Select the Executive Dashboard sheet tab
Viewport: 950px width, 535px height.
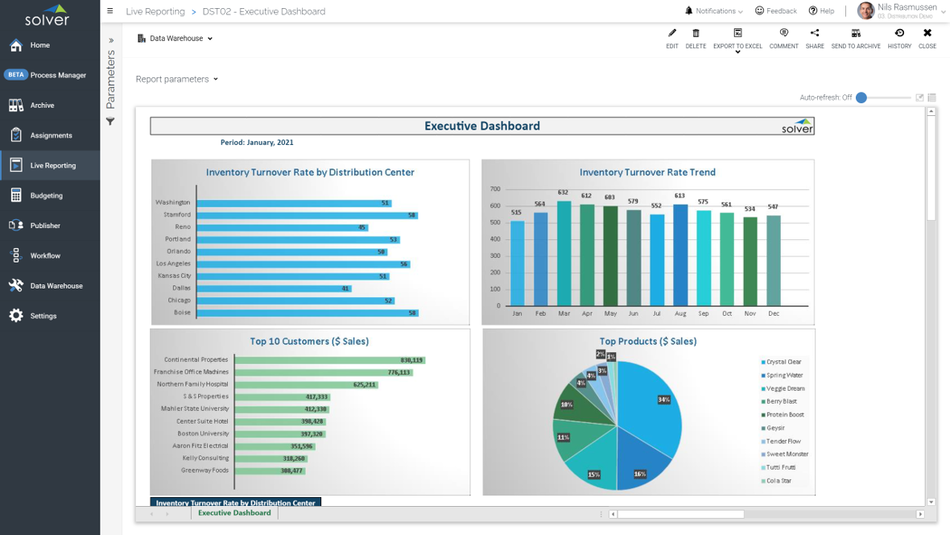(234, 513)
